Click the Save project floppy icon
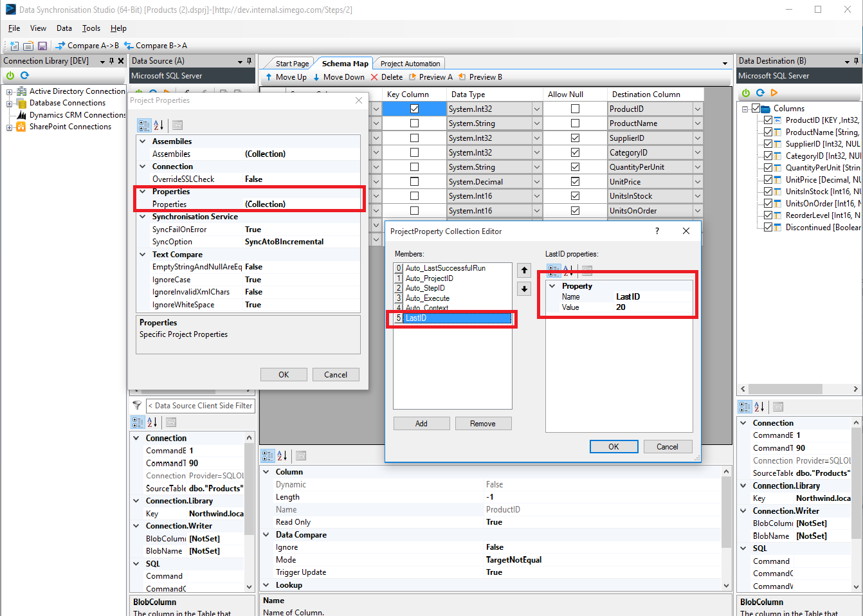The image size is (863, 616). click(42, 46)
